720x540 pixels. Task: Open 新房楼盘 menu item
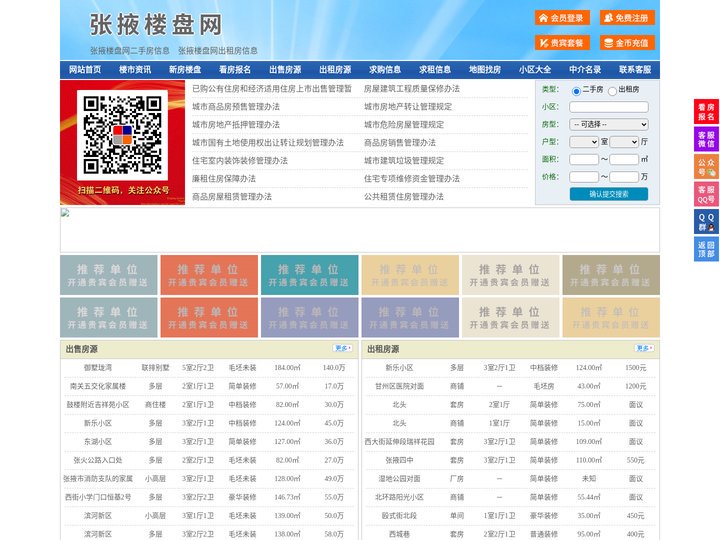185,70
